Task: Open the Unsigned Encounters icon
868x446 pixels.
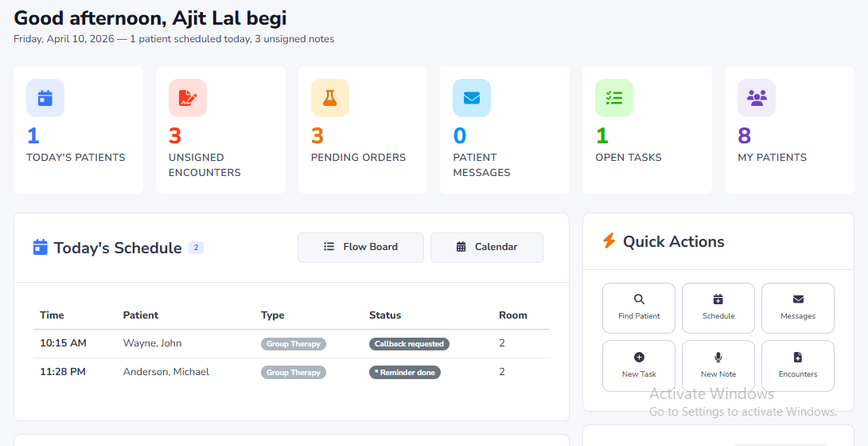Action: click(x=188, y=98)
